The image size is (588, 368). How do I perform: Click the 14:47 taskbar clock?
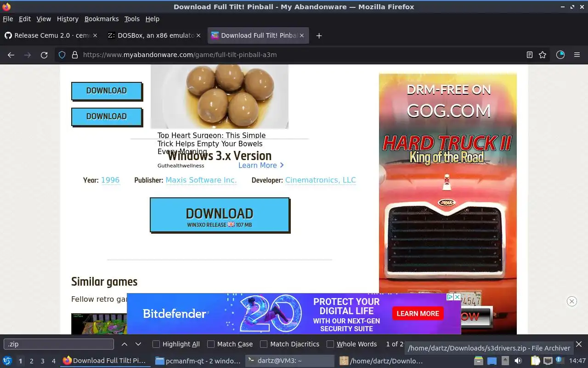click(577, 361)
